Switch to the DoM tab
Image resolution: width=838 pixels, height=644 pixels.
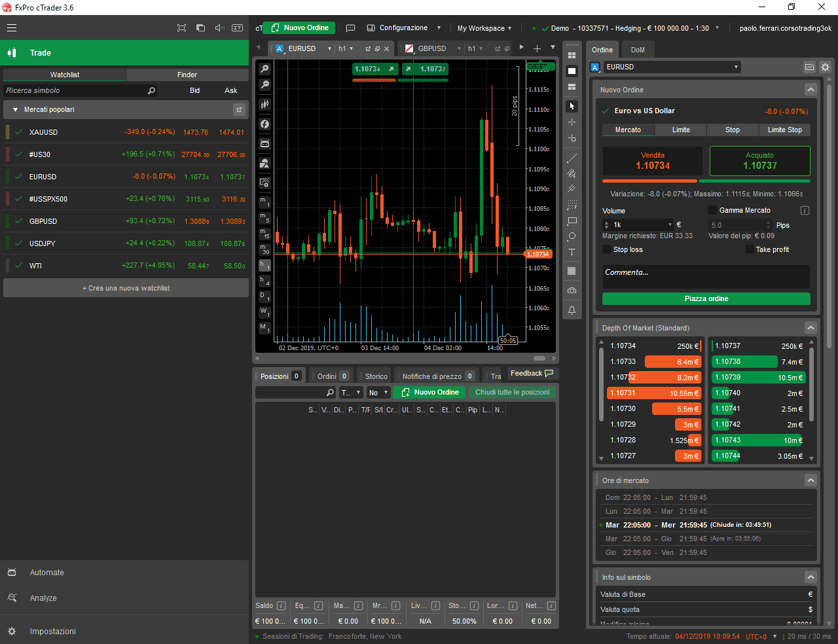point(638,50)
